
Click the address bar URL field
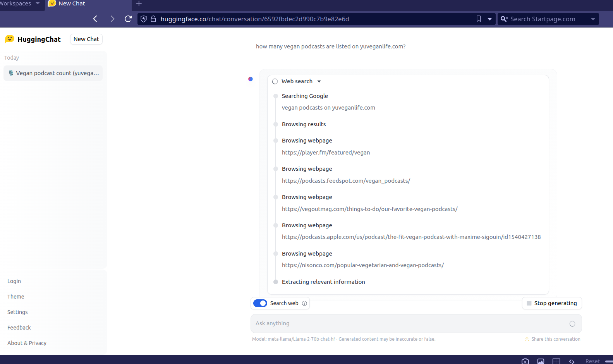[316, 19]
